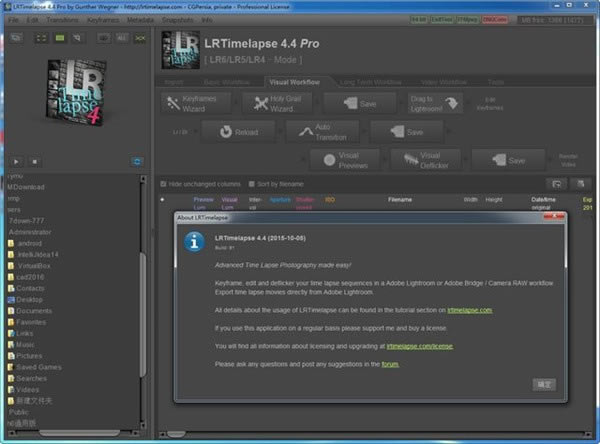Open the Visual Deflicker tool
This screenshot has width=600, height=444.
pos(426,160)
